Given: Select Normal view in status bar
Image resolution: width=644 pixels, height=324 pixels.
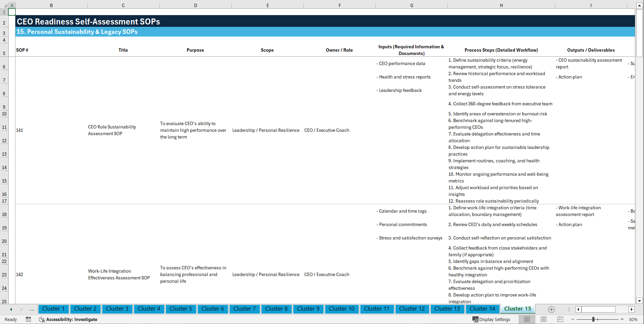Looking at the screenshot, I should coord(527,319).
